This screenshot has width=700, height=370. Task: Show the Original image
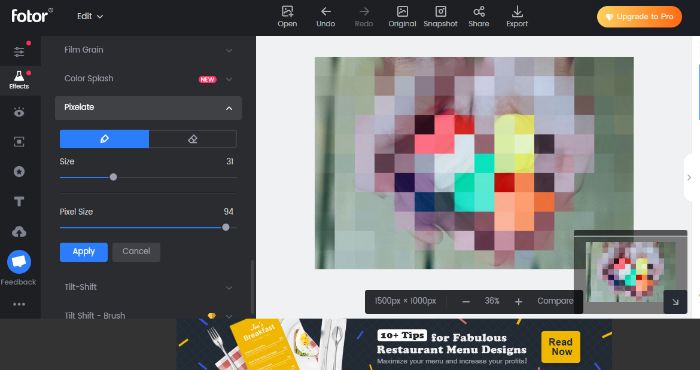click(402, 17)
